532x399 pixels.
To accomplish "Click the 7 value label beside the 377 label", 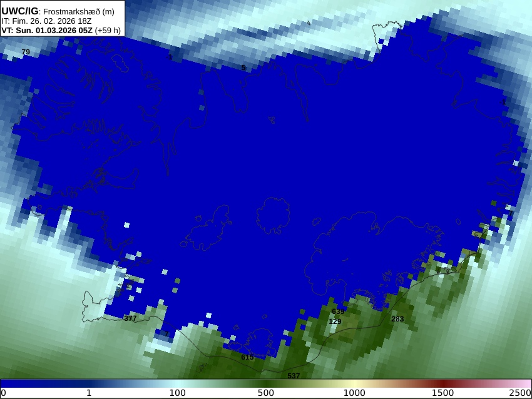I will coord(166,333).
